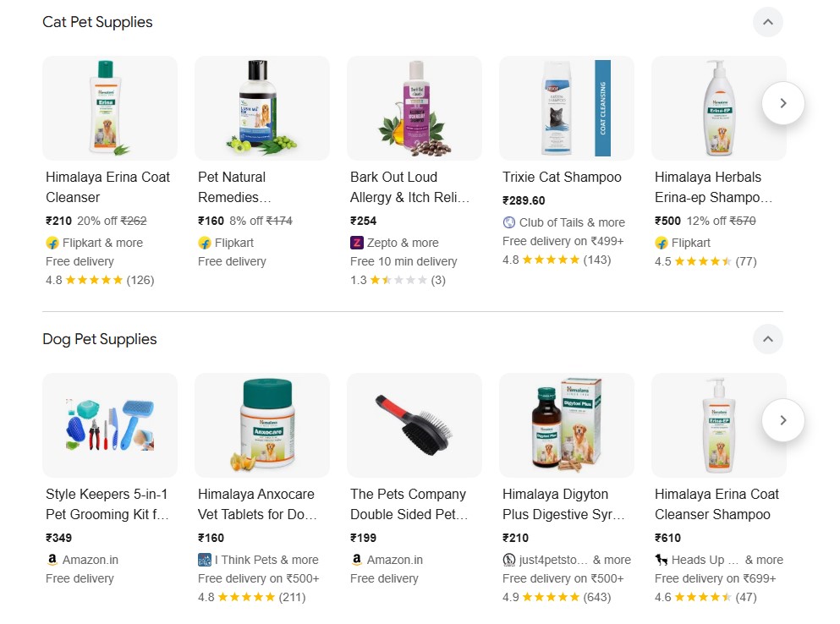Click the Zepto icon under Bark Out Loud shampoo

356,243
